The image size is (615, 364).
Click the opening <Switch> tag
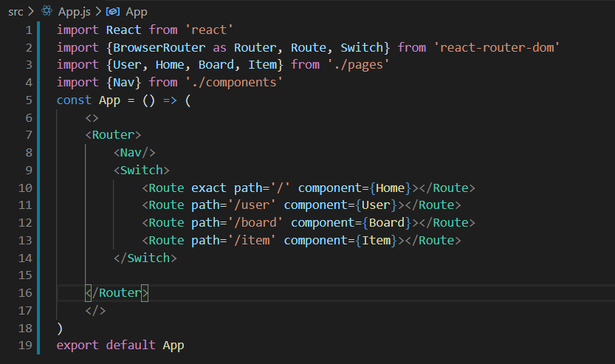click(142, 171)
